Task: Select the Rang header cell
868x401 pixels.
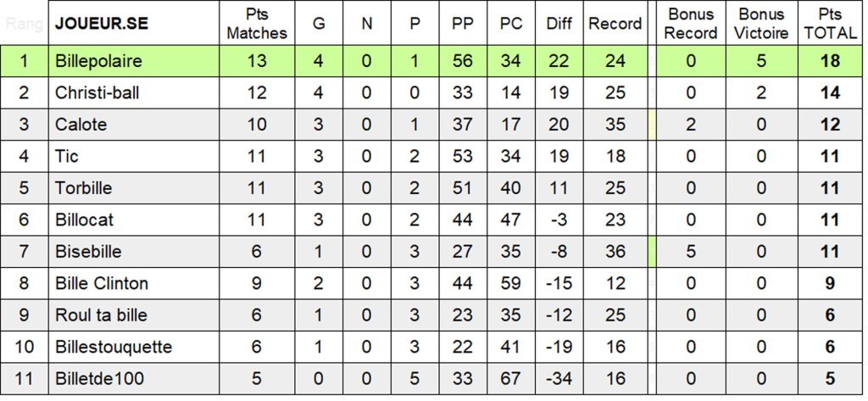Action: (x=25, y=24)
